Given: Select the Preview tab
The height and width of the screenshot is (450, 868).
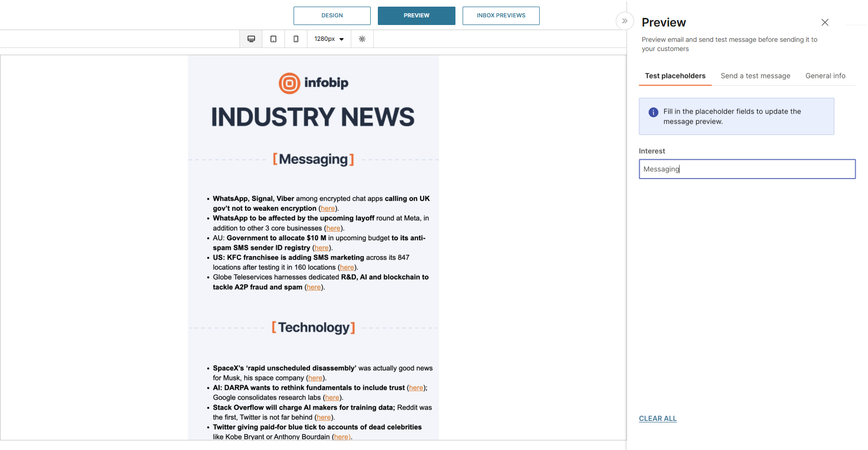Looking at the screenshot, I should click(x=416, y=16).
